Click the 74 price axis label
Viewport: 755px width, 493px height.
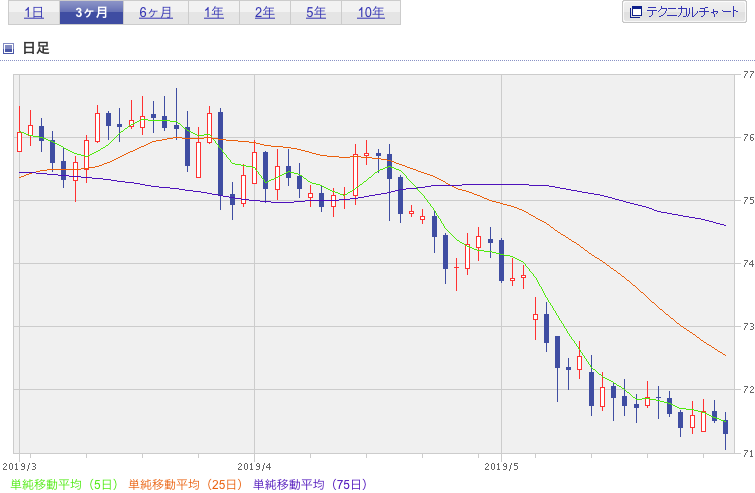748,264
